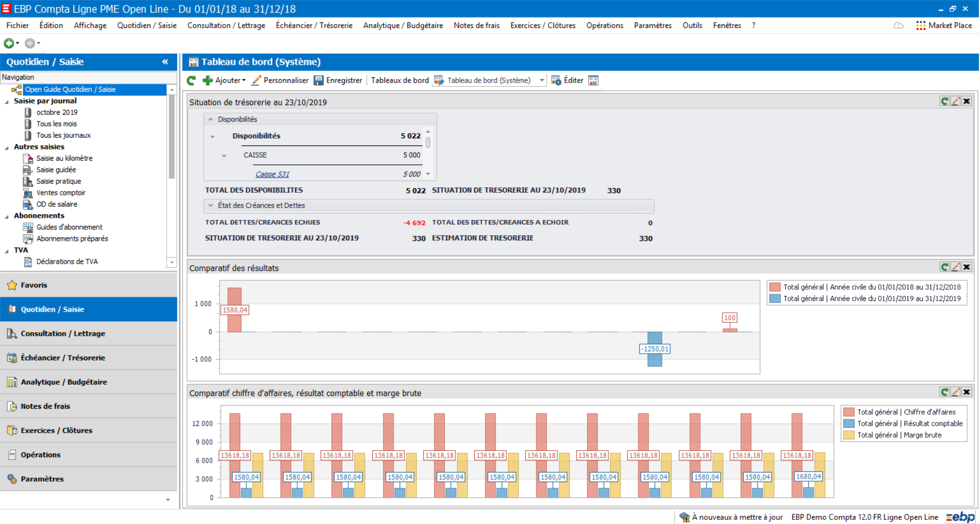Switch to Échéancier / Trésorerie sidebar section
980x524 pixels.
tap(89, 358)
